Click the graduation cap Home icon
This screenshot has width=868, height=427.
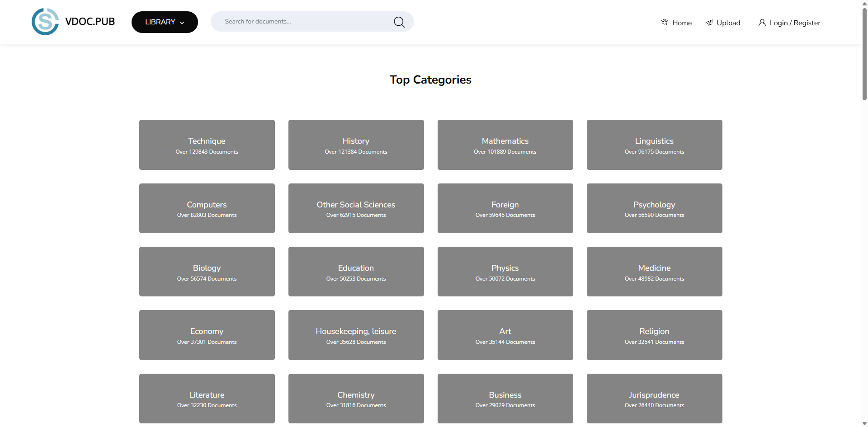(664, 22)
